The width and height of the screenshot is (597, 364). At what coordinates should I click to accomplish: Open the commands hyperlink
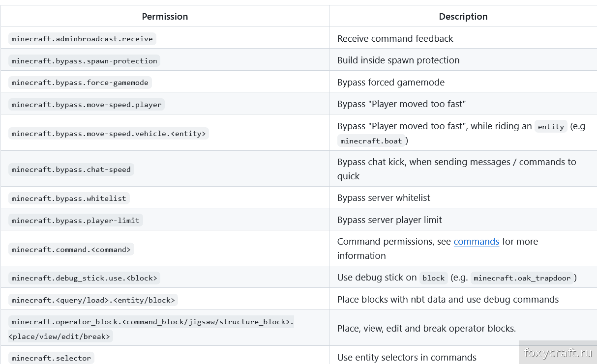click(476, 242)
